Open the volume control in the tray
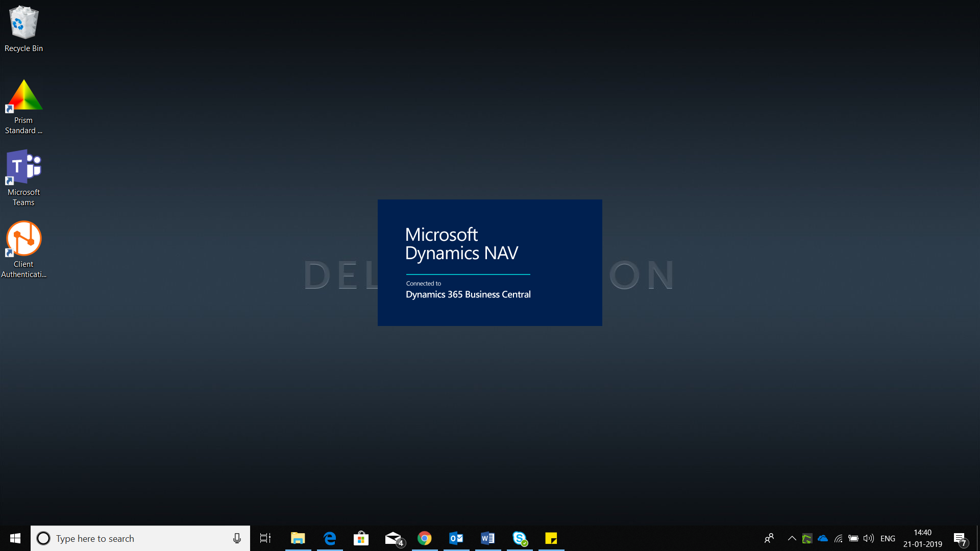The width and height of the screenshot is (980, 551). pyautogui.click(x=869, y=538)
